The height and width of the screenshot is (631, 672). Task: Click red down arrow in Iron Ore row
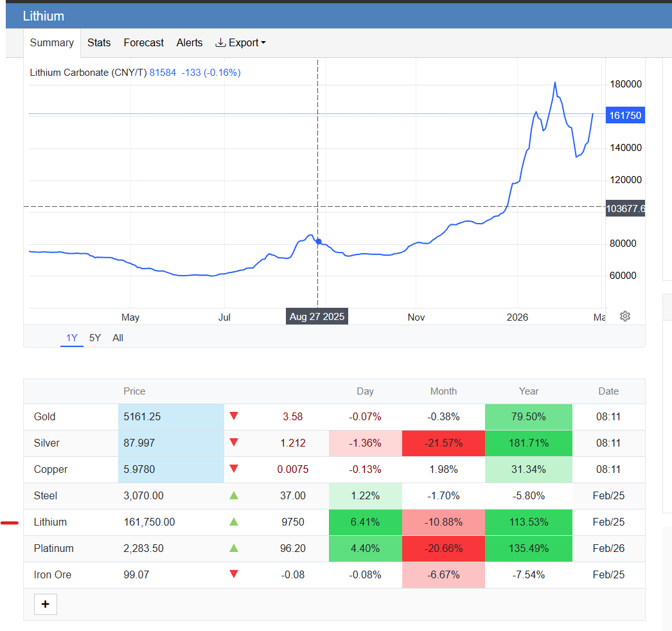tap(234, 574)
